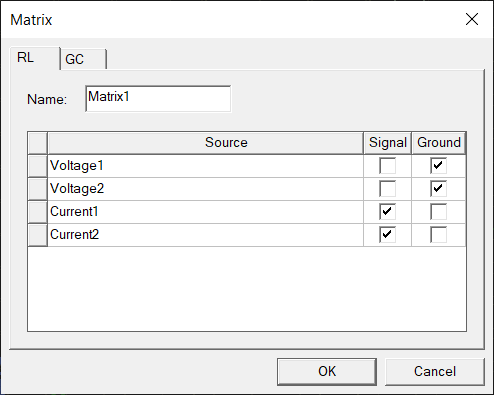This screenshot has width=494, height=395.
Task: Confirm with the OK button
Action: click(327, 372)
